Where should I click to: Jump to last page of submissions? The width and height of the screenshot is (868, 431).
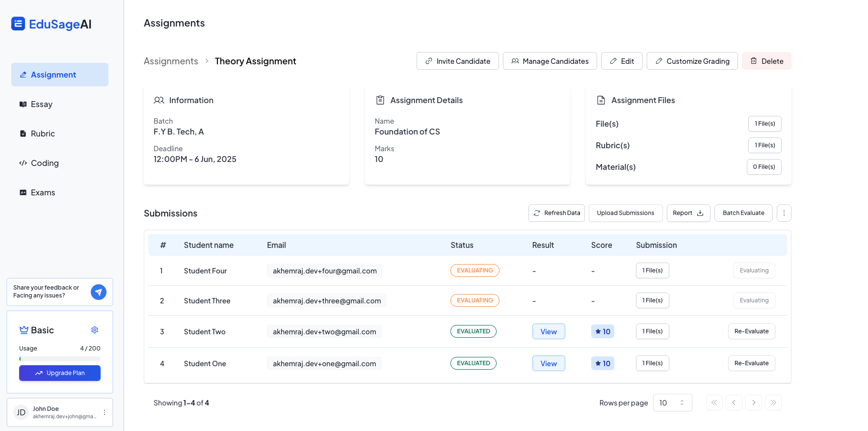[773, 403]
